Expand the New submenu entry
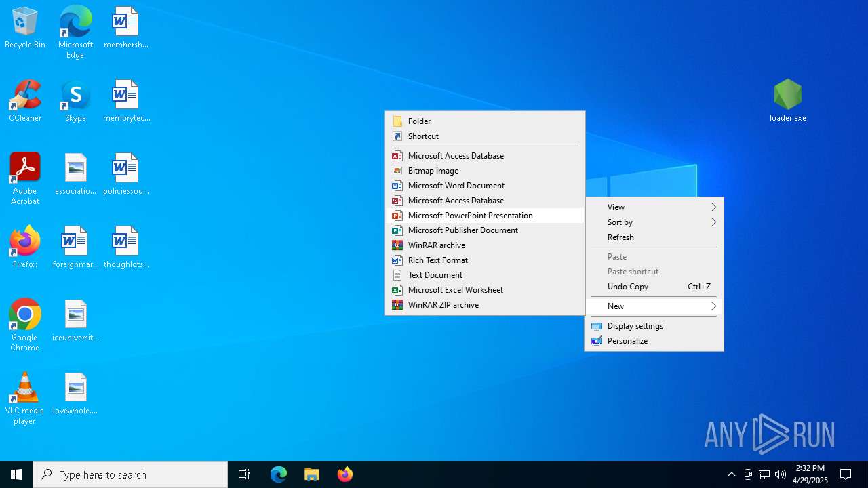 pyautogui.click(x=654, y=306)
